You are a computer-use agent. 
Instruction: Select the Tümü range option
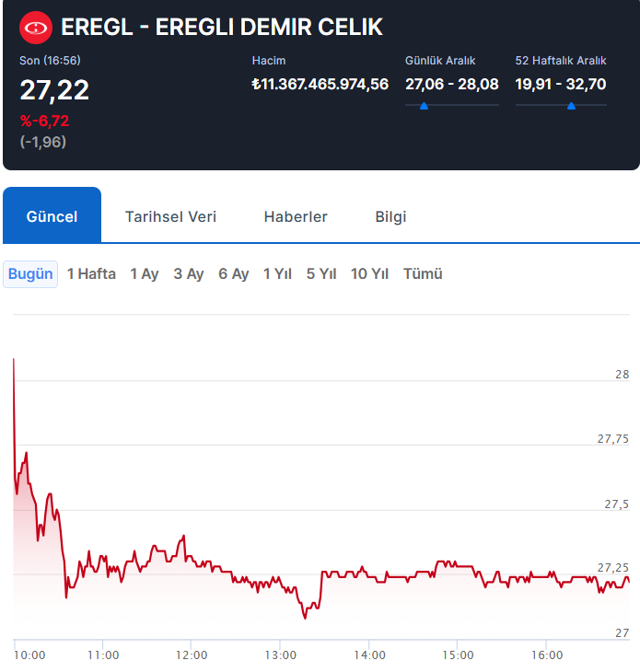(x=423, y=274)
